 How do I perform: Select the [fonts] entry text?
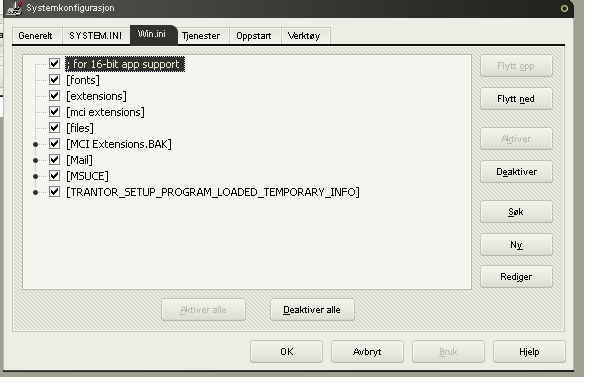[83, 80]
